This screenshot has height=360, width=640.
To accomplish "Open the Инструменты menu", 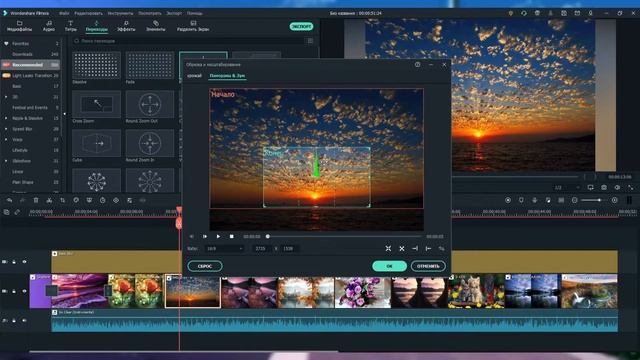I will (x=120, y=13).
